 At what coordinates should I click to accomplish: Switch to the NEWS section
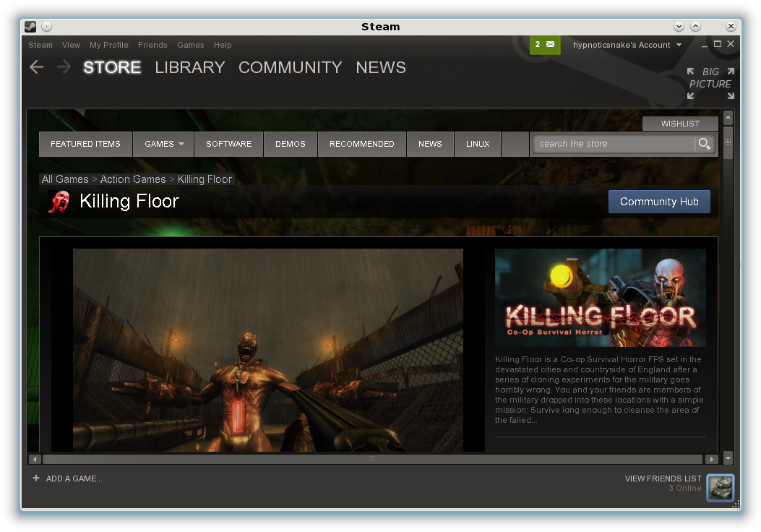click(x=381, y=67)
